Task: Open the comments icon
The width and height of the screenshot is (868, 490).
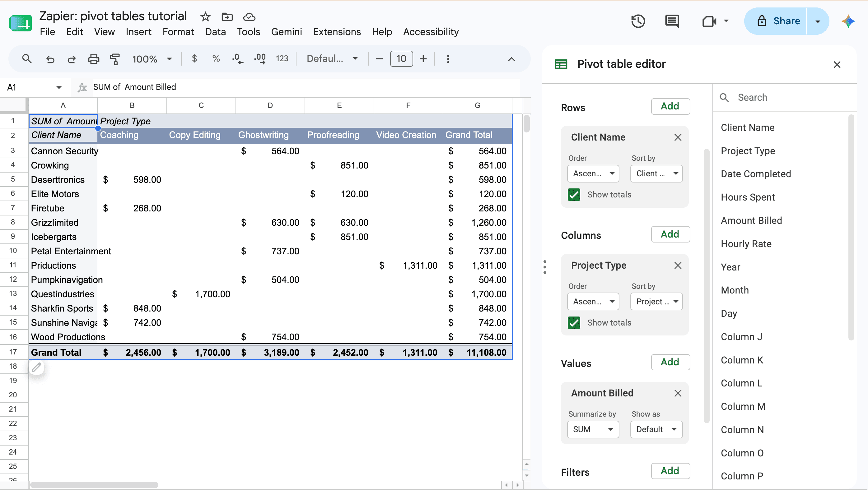Action: tap(672, 21)
